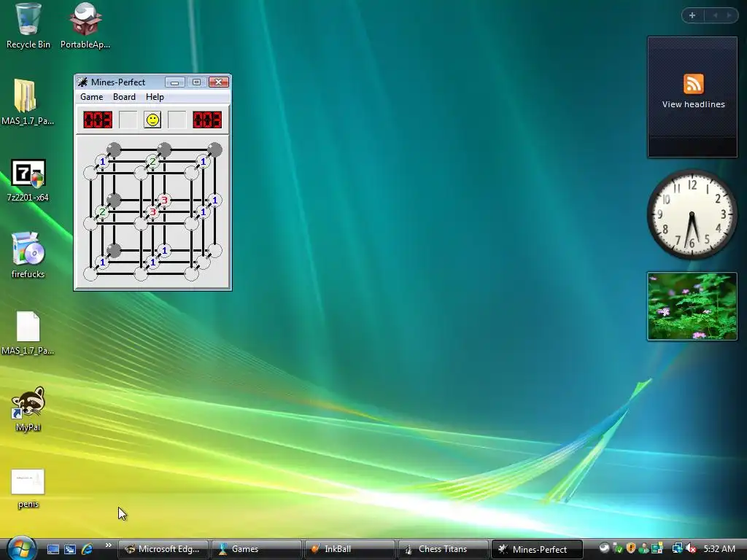Click the empty square right of the smiley
Viewport: 747px width, 560px height.
point(177,120)
